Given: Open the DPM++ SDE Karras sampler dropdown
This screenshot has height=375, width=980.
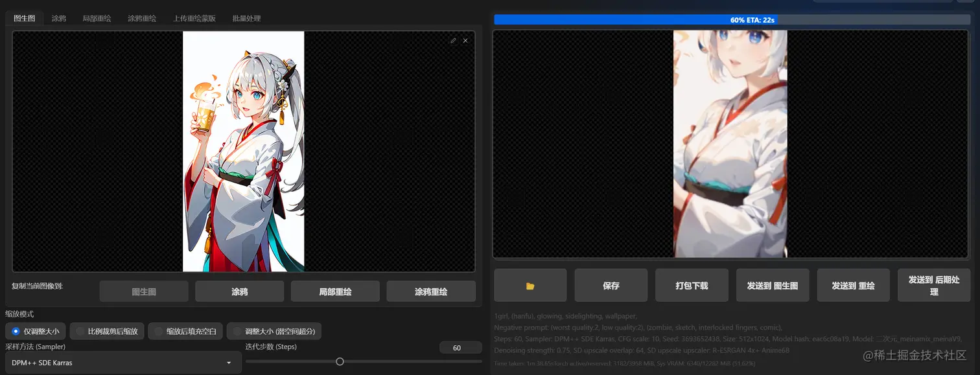Looking at the screenshot, I should (x=123, y=363).
